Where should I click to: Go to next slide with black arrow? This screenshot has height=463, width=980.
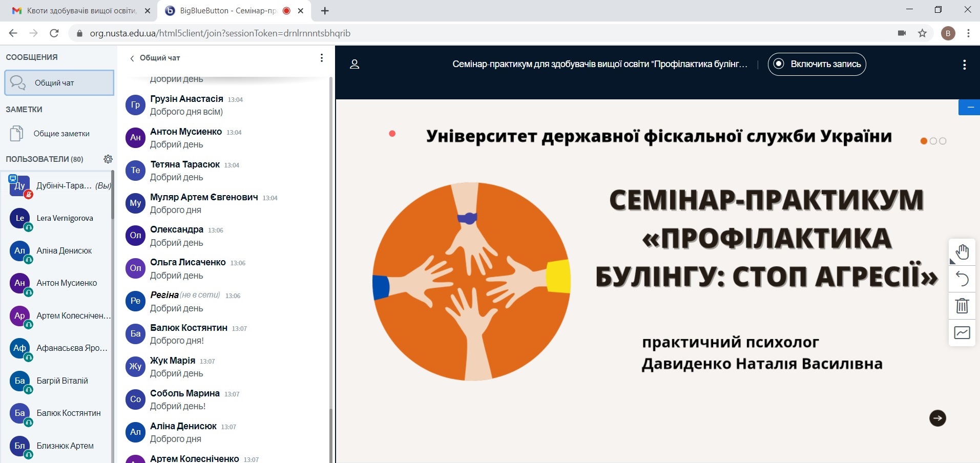pos(937,418)
